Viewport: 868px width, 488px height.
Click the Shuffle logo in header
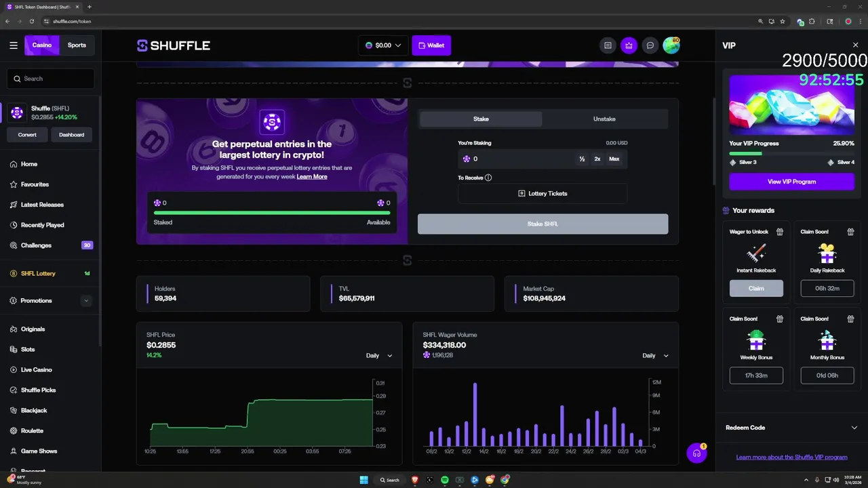tap(174, 45)
